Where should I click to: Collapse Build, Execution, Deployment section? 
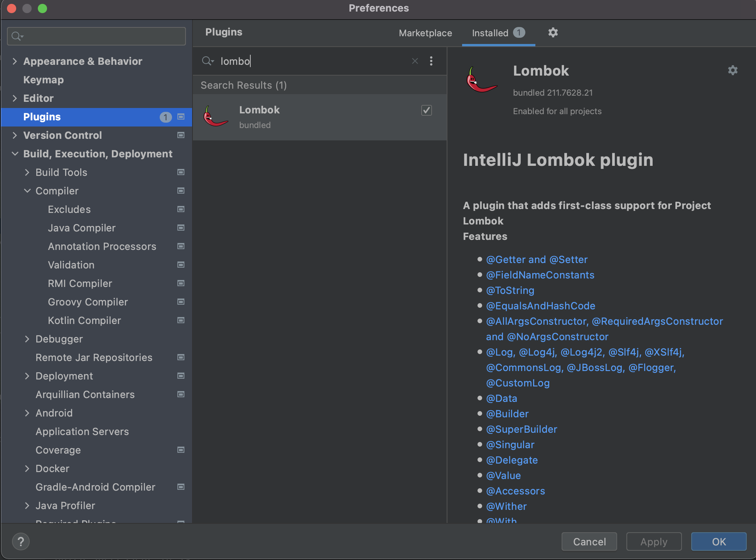pos(15,153)
